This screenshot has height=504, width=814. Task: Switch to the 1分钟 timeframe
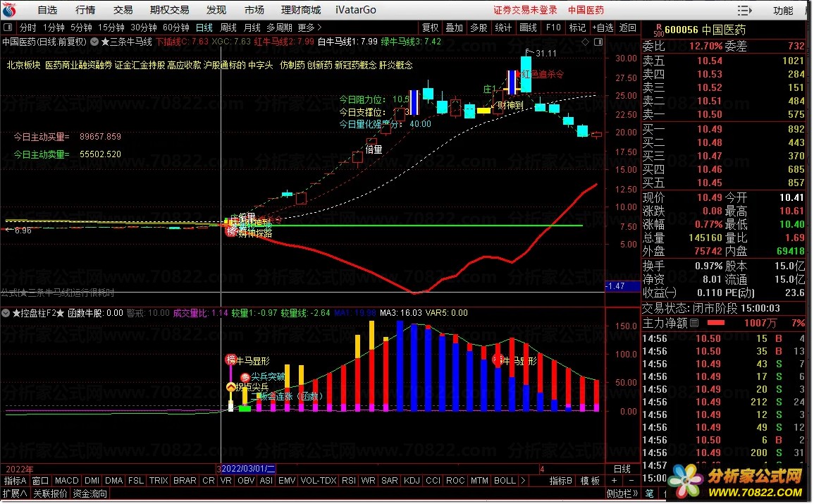click(x=54, y=27)
